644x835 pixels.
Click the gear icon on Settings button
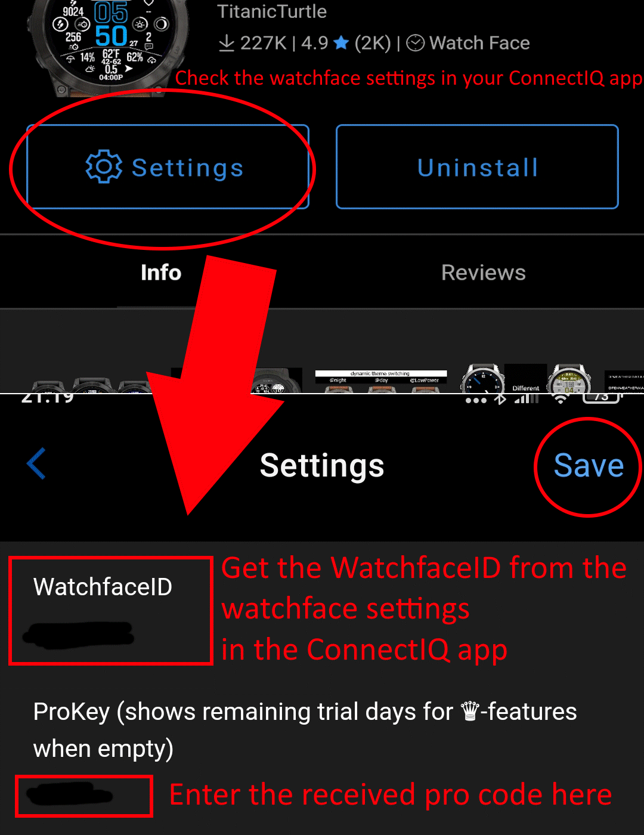coord(104,167)
